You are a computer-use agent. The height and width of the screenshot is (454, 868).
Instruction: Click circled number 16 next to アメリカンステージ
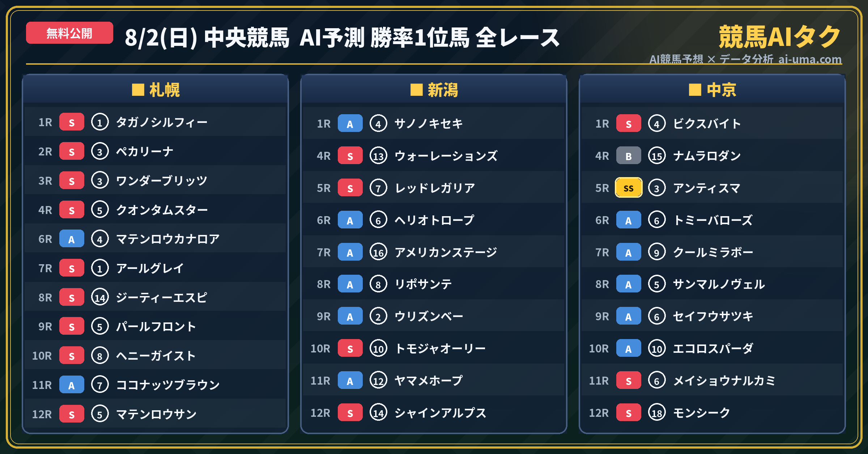point(378,252)
